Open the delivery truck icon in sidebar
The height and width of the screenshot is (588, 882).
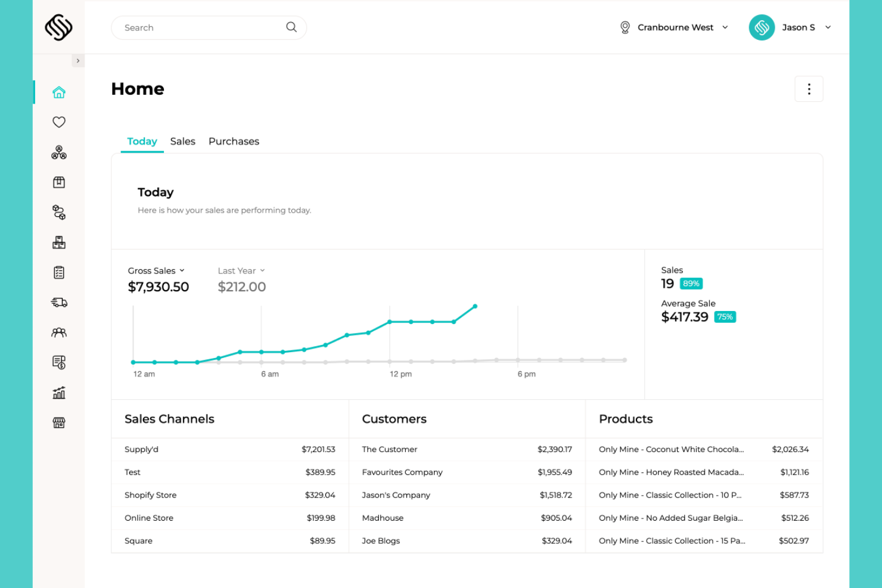[58, 303]
